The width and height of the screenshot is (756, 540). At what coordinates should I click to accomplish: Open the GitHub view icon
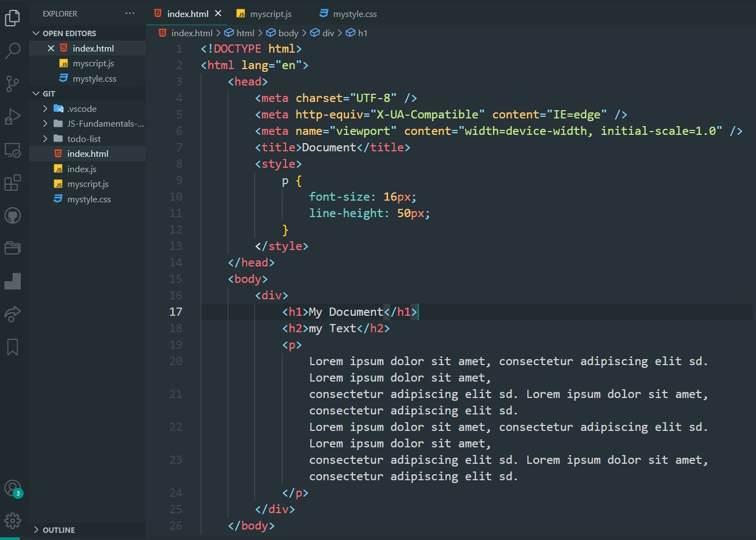(x=13, y=215)
